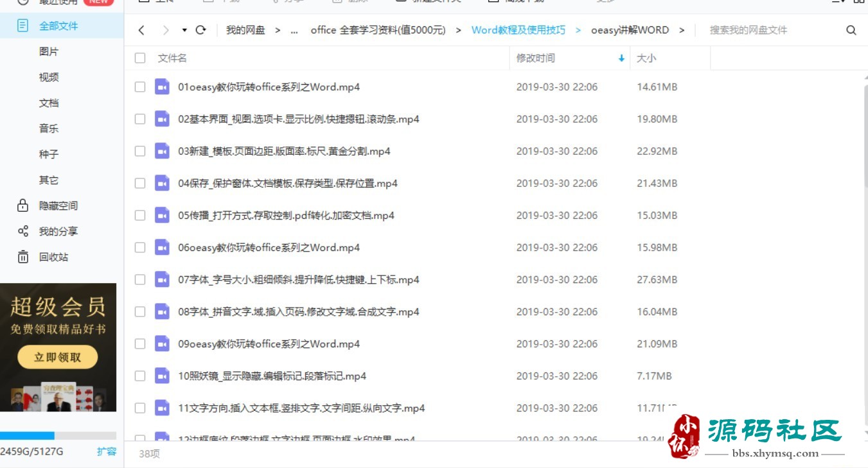
Task: Check the box for 02基本界面_视图 file
Action: (x=140, y=119)
